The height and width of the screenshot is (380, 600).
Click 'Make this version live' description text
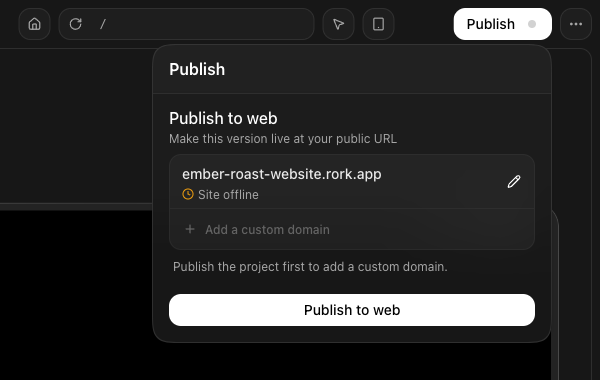283,139
